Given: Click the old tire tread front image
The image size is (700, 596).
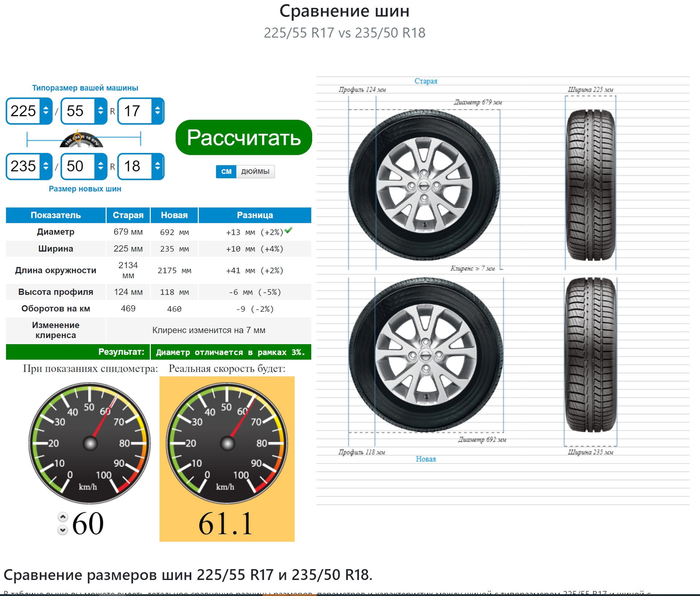Looking at the screenshot, I should click(590, 185).
